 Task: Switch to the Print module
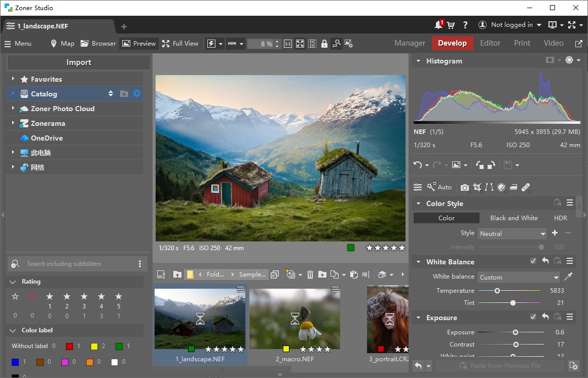point(522,43)
